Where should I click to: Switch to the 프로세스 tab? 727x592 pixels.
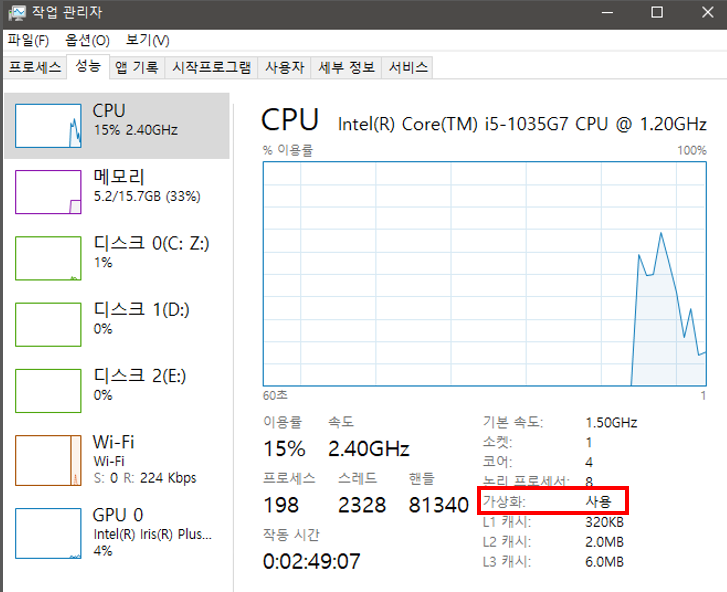tap(35, 68)
